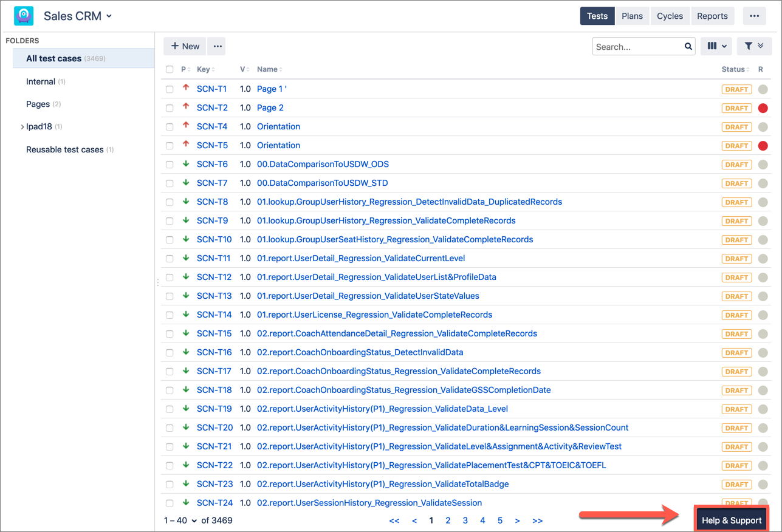
Task: Click the Sales CRM app logo icon
Action: pos(24,16)
